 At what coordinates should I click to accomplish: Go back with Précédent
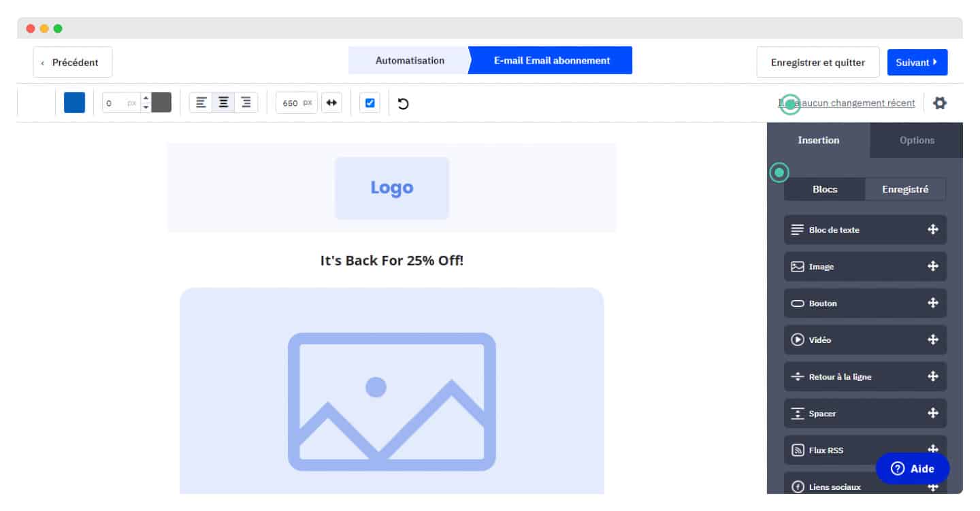coord(73,62)
